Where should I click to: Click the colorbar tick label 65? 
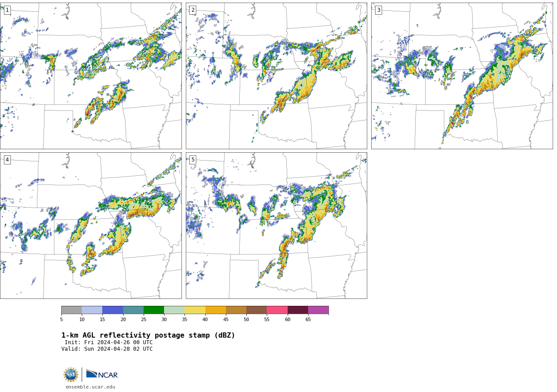coord(308,320)
